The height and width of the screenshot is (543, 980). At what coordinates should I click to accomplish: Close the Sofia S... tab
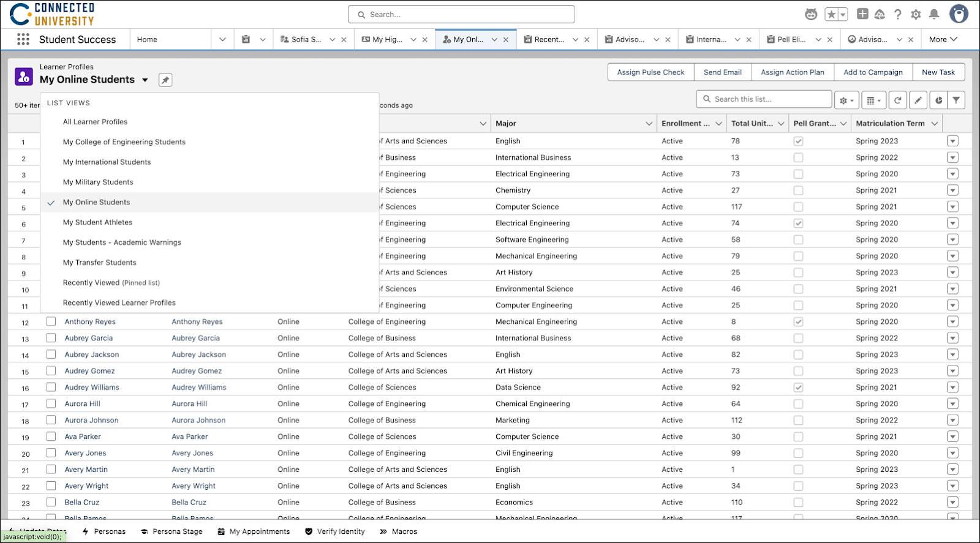(344, 40)
